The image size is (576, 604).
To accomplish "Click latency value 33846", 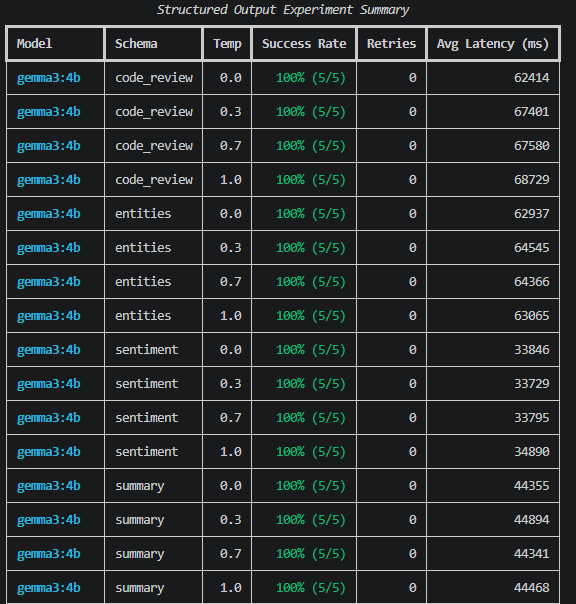I will pos(531,349).
